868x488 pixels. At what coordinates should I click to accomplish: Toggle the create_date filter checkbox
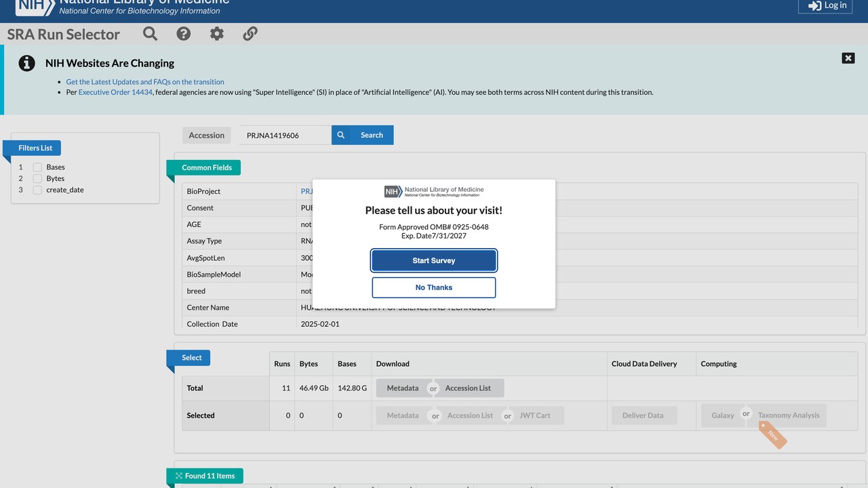pos(37,190)
